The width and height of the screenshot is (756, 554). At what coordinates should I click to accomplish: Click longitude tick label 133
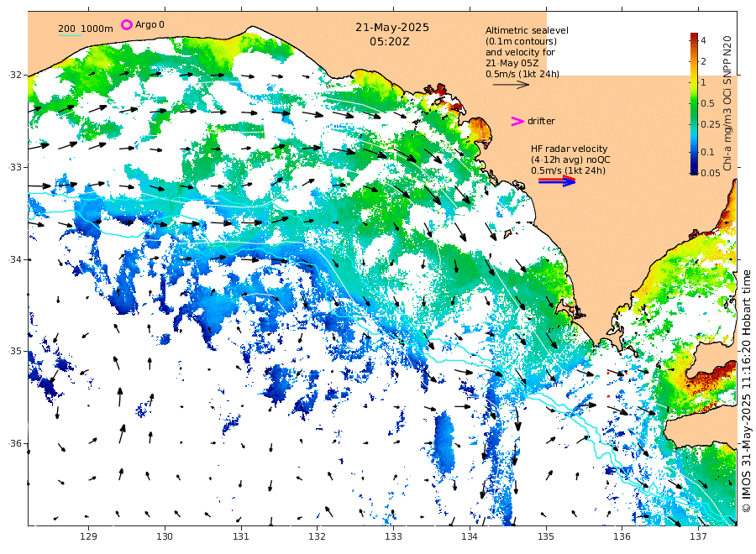point(393,536)
